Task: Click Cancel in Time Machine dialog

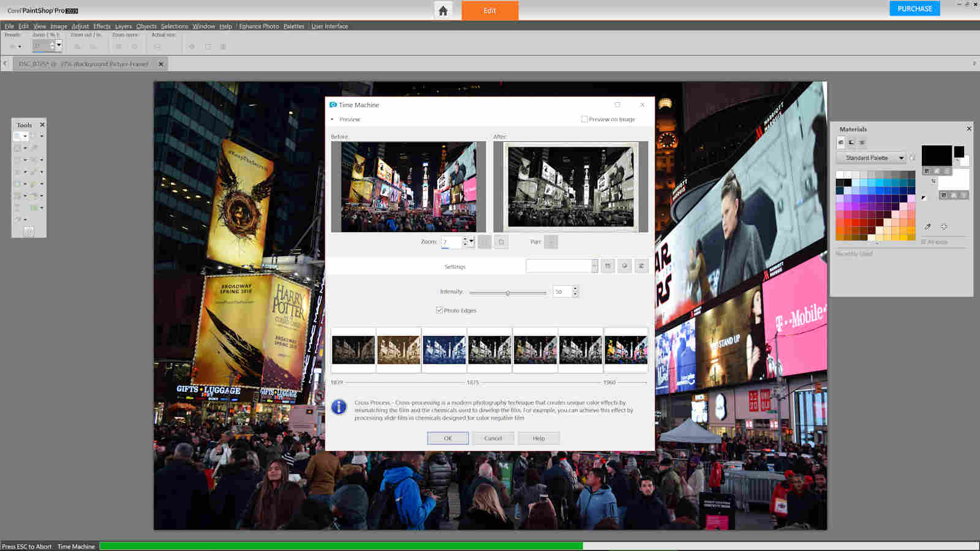Action: point(493,438)
